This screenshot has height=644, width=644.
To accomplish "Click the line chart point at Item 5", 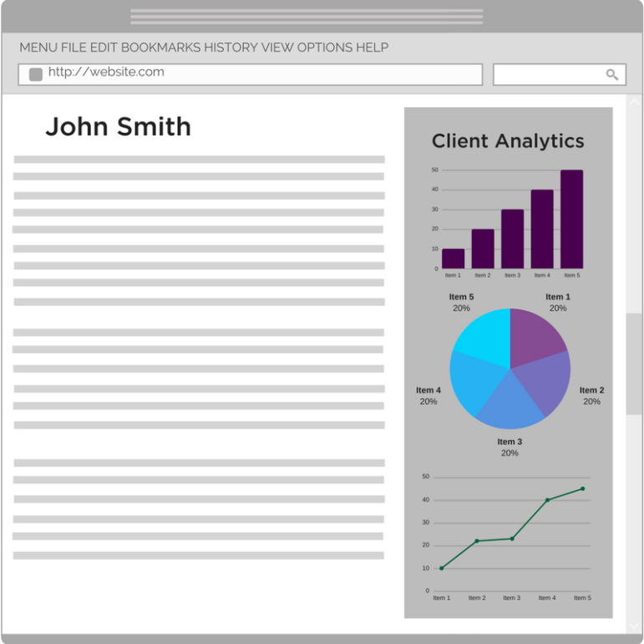I will (x=583, y=489).
